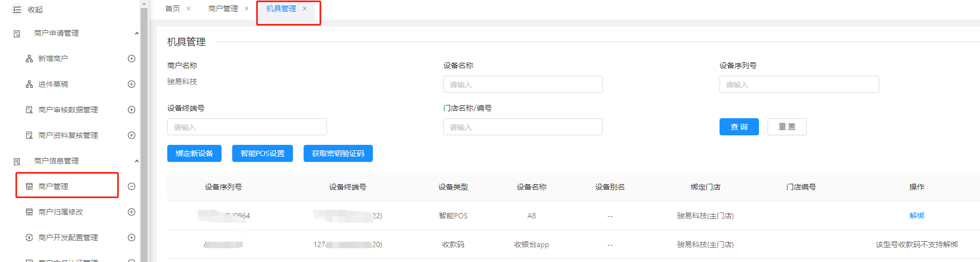This screenshot has height=262, width=980.
Task: Collapse the sidebar with 收起 icon
Action: tap(17, 10)
